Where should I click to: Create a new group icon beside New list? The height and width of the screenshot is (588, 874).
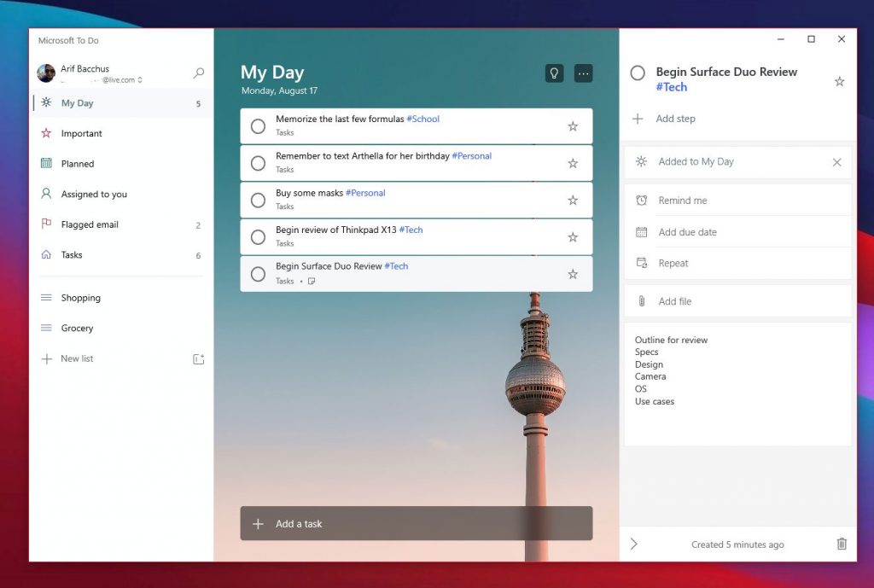click(x=198, y=359)
